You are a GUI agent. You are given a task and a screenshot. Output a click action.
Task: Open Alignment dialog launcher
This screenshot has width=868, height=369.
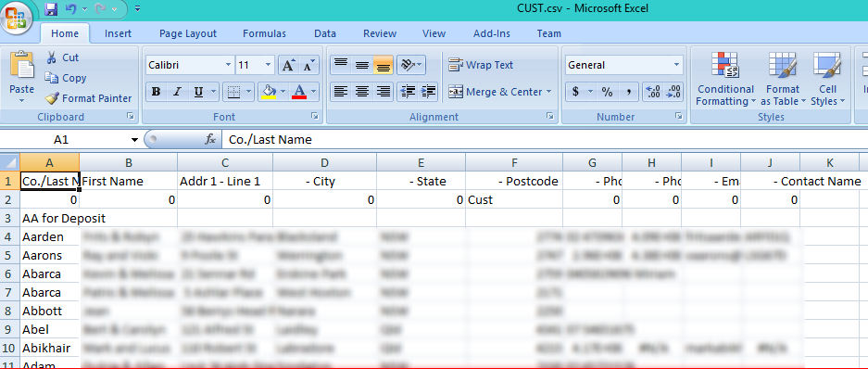(550, 116)
